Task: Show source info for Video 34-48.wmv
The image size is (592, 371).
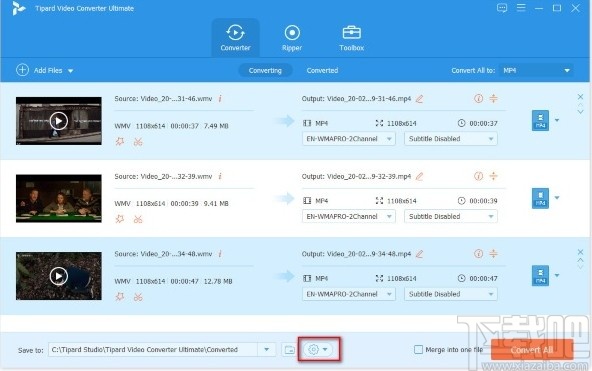Action: pyautogui.click(x=220, y=254)
